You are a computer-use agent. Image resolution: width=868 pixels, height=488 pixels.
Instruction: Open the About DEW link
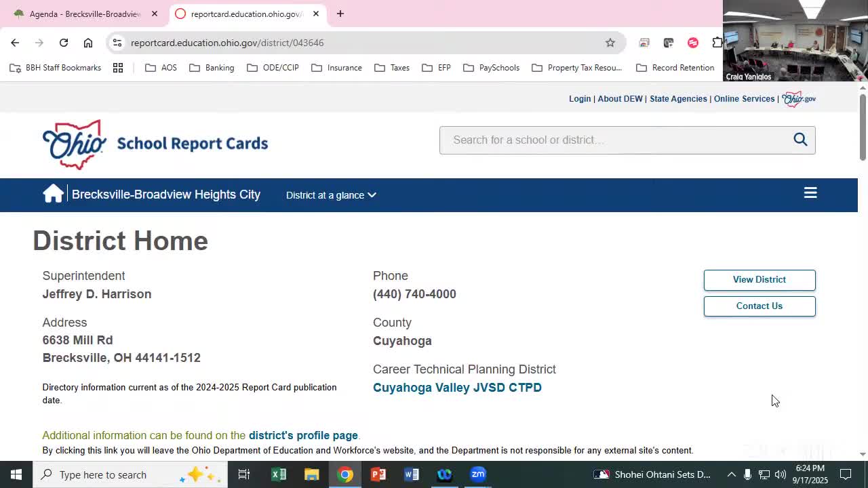point(620,99)
